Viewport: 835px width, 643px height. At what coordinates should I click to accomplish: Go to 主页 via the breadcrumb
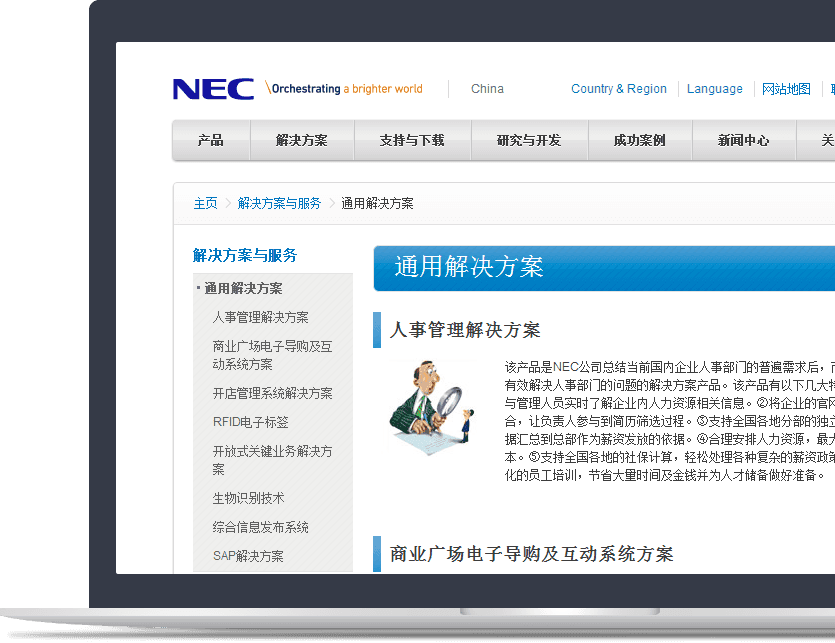click(x=205, y=203)
